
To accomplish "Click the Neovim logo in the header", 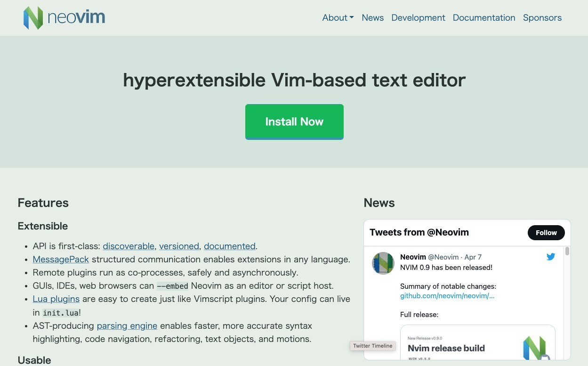I will point(64,17).
